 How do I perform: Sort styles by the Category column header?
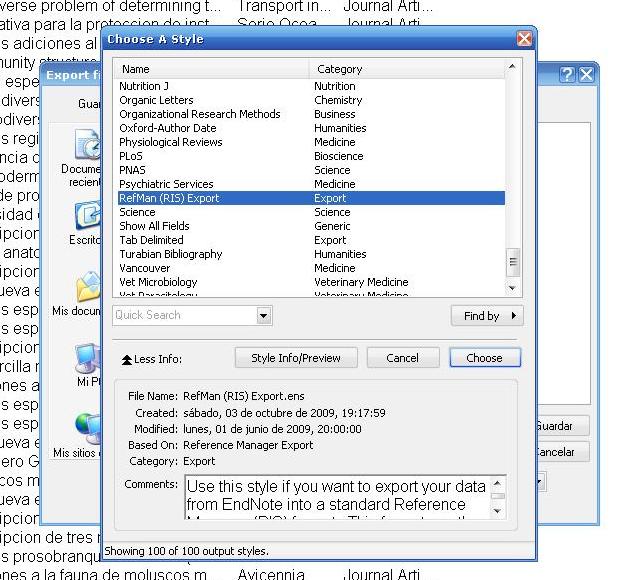pos(406,69)
